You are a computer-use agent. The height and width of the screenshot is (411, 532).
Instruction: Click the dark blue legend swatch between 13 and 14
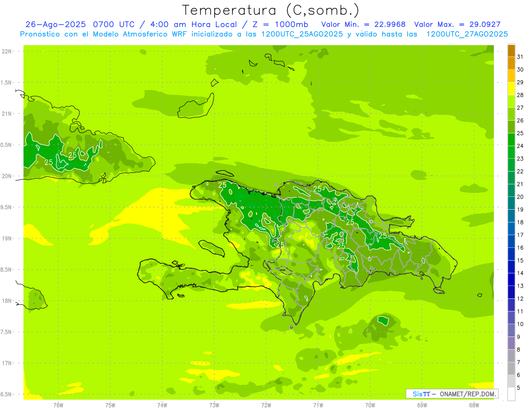[x=511, y=280]
